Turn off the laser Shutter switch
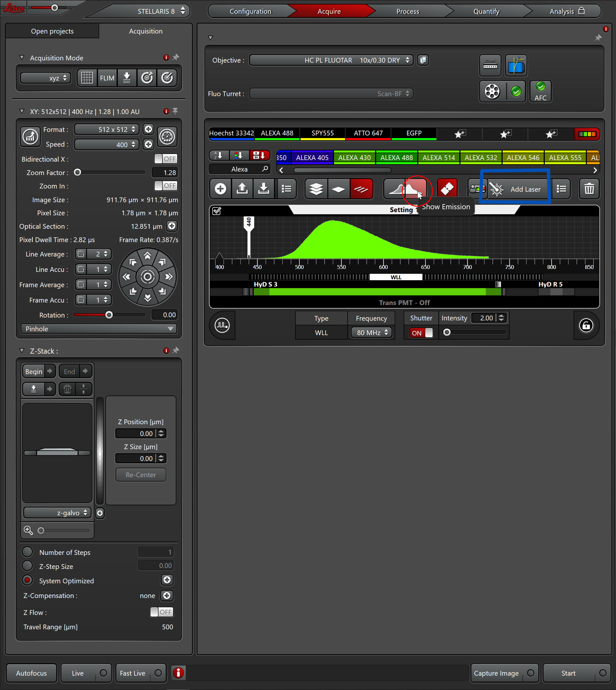The height and width of the screenshot is (690, 616). (x=421, y=333)
